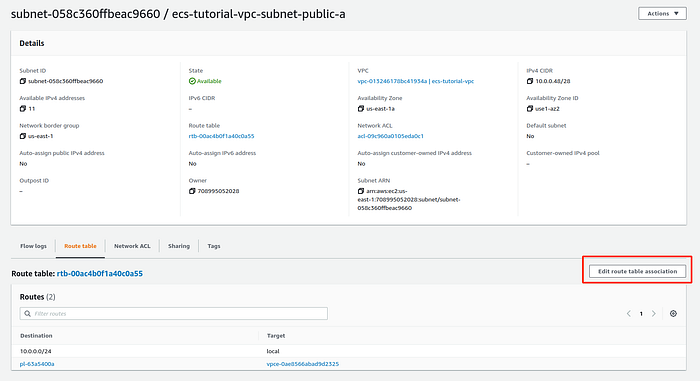Viewport: 700px width, 381px height.
Task: Click into the Filter routes search field
Action: click(174, 314)
